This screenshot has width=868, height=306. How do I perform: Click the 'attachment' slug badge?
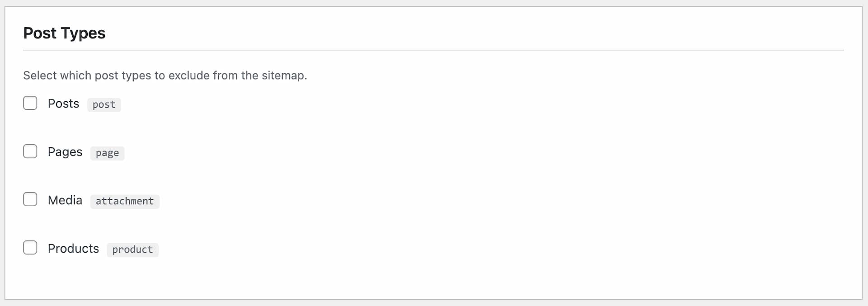124,201
